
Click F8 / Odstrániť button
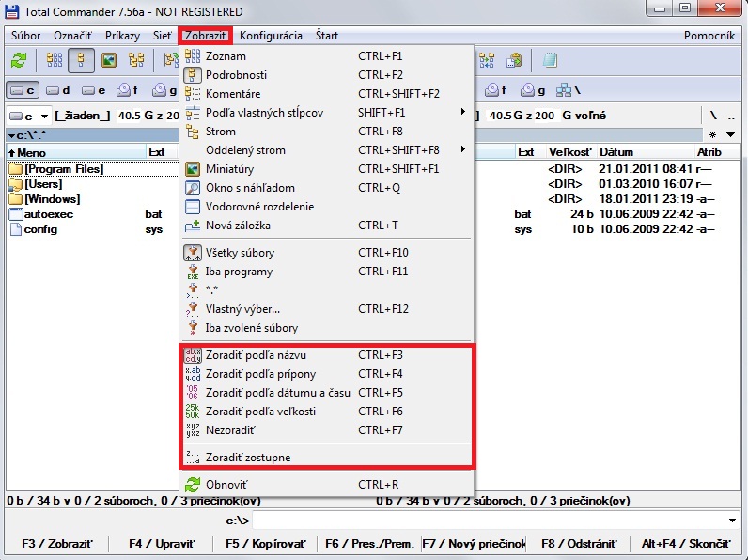(x=579, y=544)
